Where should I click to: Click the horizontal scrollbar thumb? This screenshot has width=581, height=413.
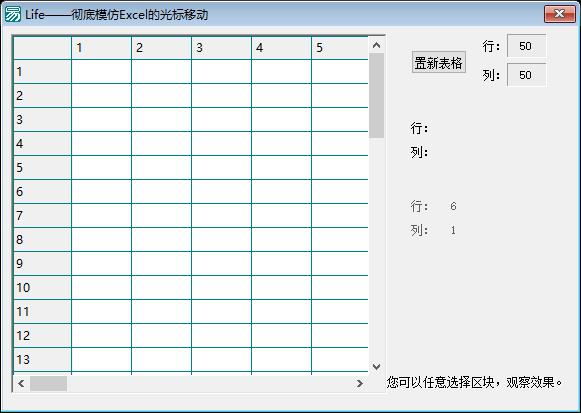click(49, 383)
